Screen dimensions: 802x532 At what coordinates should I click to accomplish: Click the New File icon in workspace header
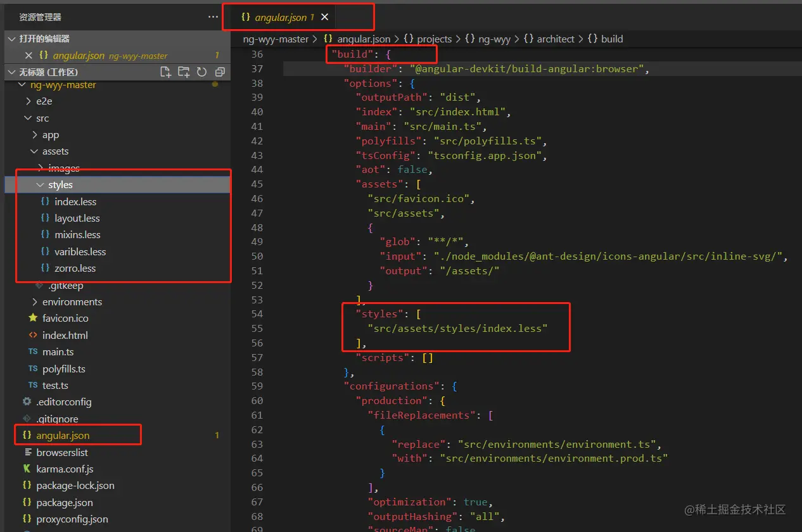(166, 72)
